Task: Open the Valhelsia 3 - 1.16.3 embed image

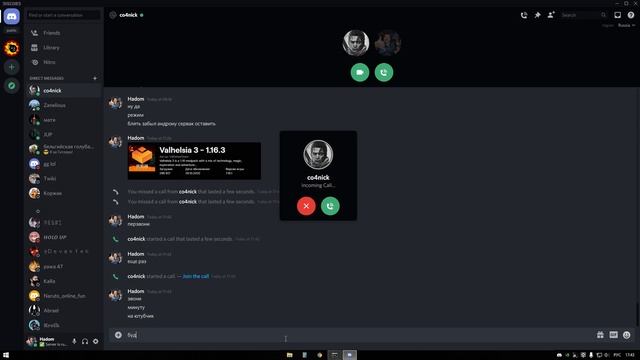Action: (x=194, y=161)
